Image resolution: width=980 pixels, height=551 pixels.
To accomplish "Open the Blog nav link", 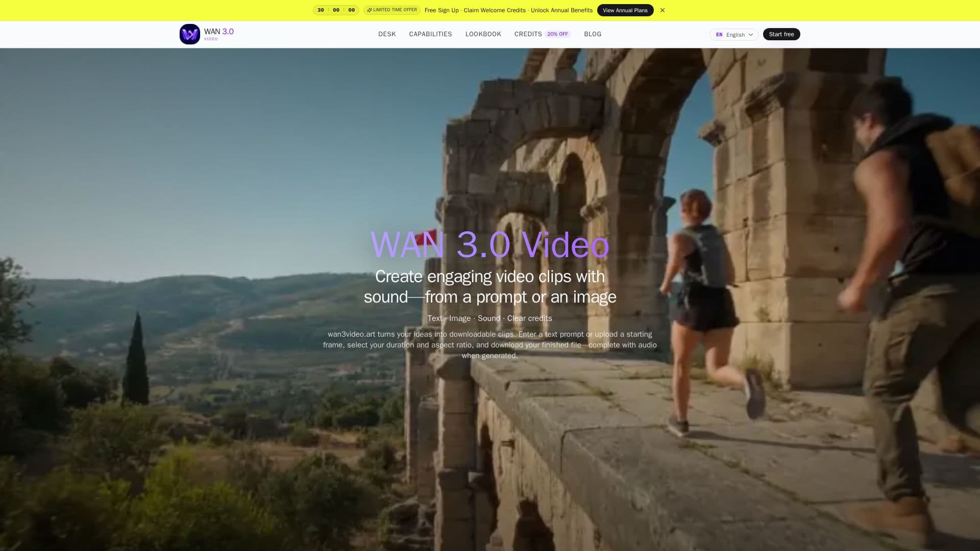I will point(593,34).
